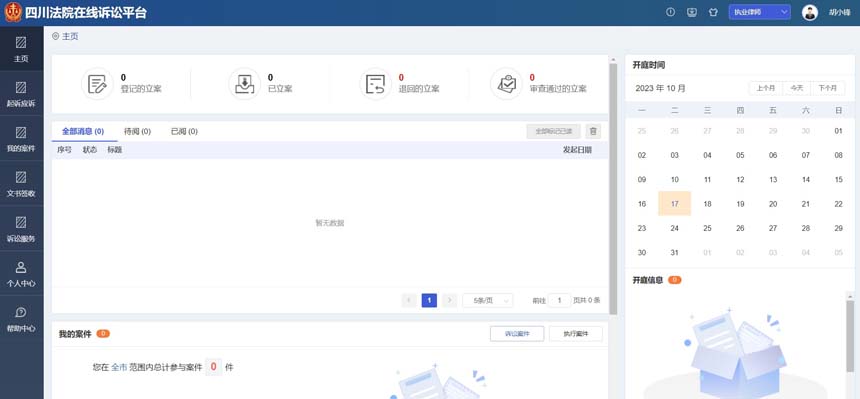Select date 22 on the calendar

[x=838, y=204]
